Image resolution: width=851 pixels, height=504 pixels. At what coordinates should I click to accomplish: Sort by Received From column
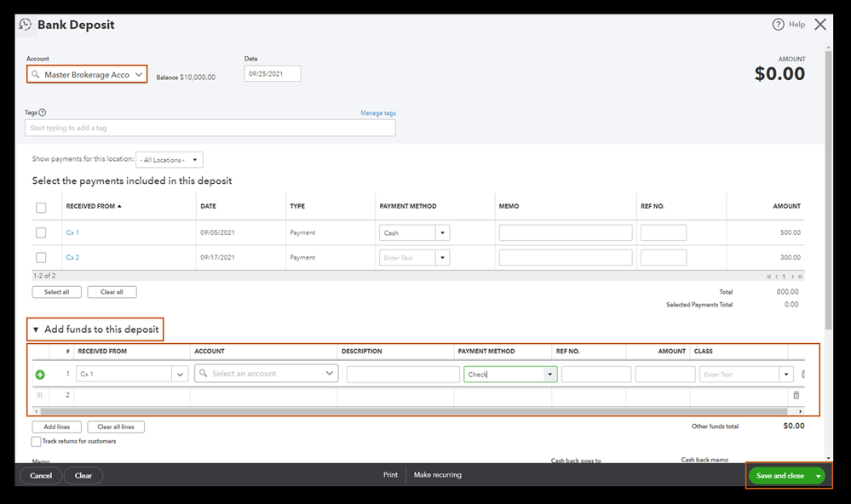[x=94, y=206]
